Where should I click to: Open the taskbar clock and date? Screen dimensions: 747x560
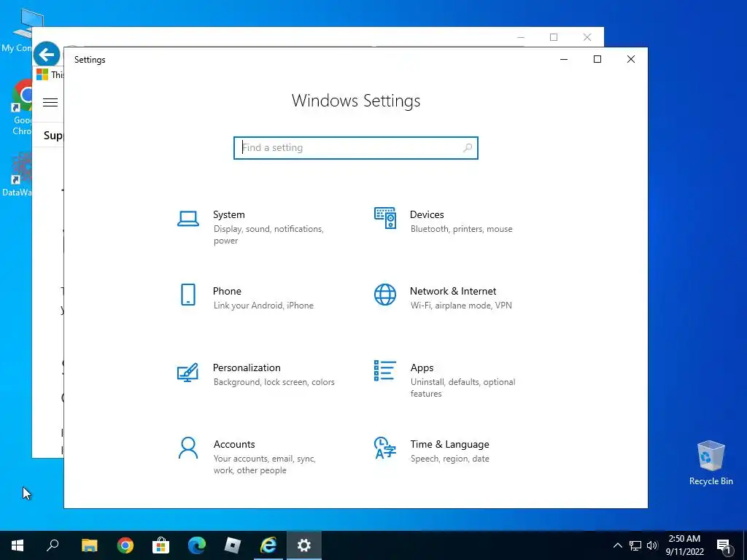pos(684,545)
